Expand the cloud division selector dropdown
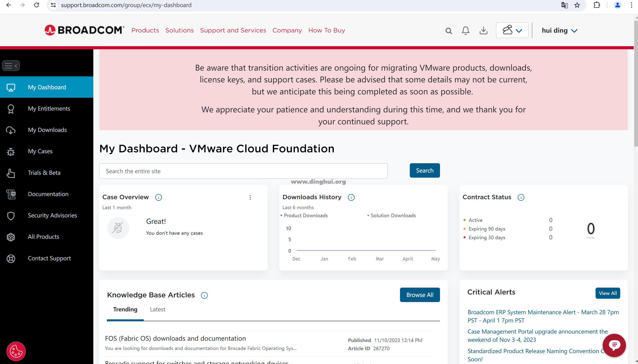 [x=512, y=30]
